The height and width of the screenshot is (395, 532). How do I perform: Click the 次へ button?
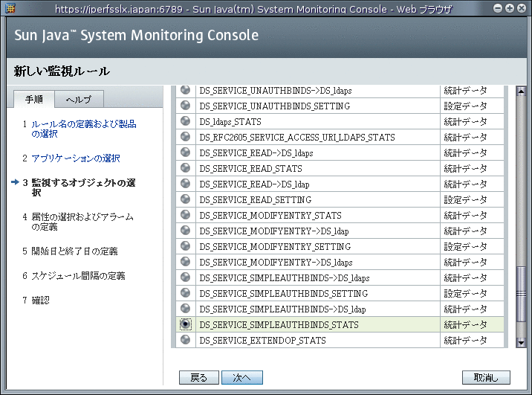[242, 377]
